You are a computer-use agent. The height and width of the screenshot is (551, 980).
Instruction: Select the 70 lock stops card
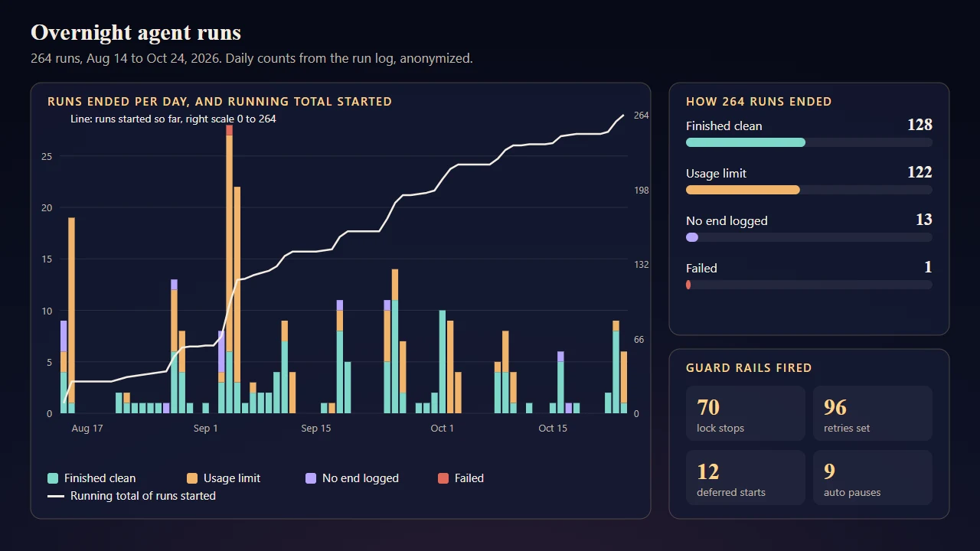coord(746,413)
